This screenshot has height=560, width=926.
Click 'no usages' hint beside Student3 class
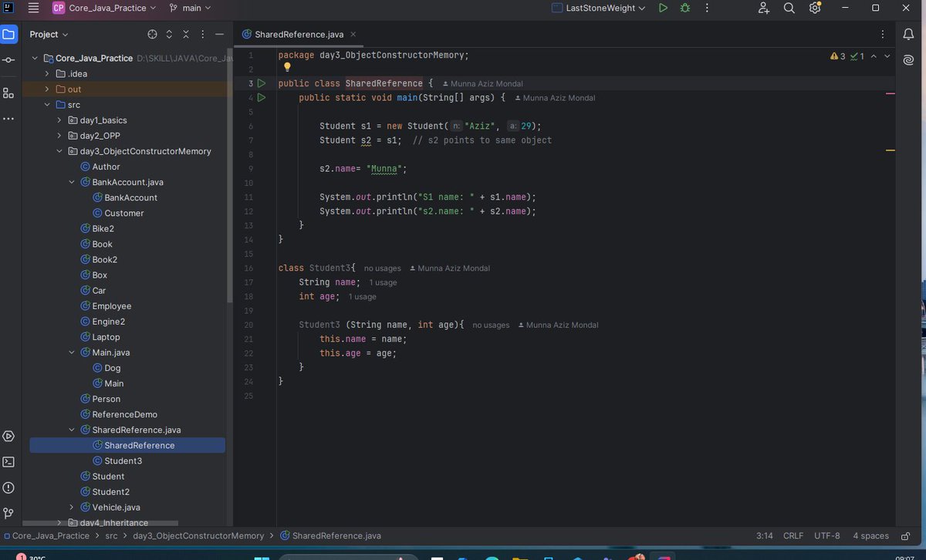(383, 268)
